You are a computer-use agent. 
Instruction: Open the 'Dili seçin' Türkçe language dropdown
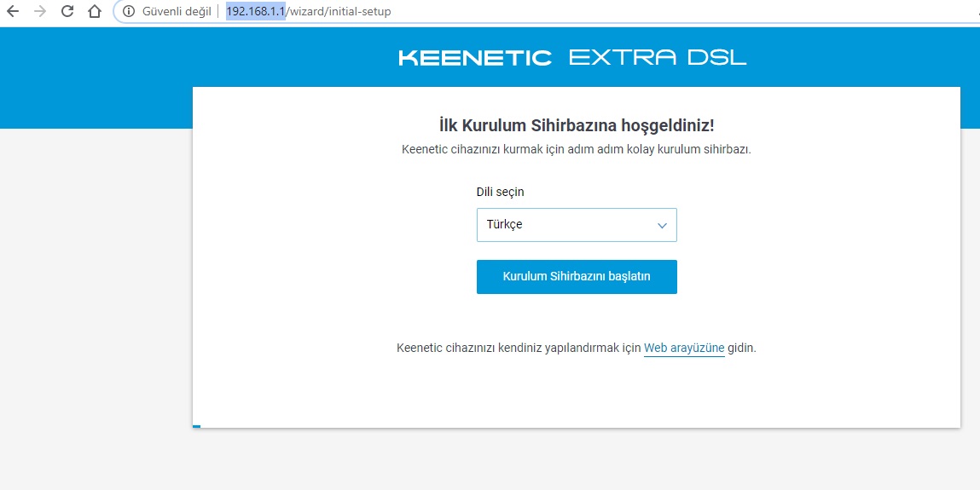577,225
